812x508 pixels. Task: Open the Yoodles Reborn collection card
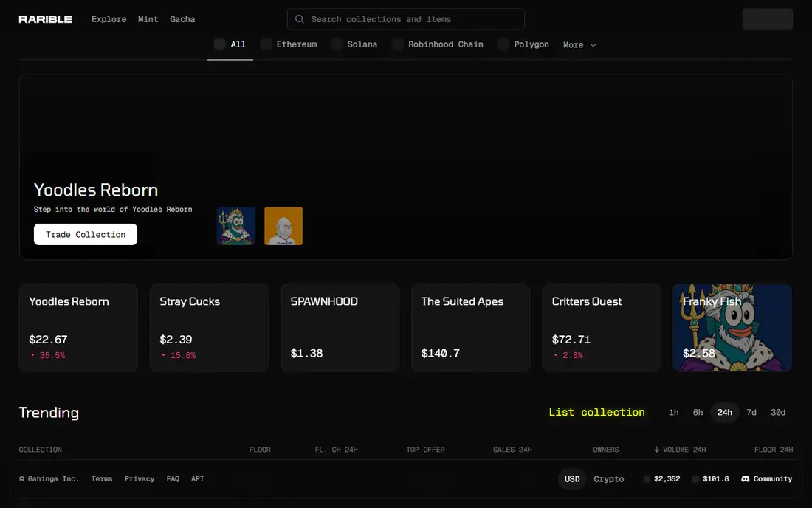click(79, 327)
